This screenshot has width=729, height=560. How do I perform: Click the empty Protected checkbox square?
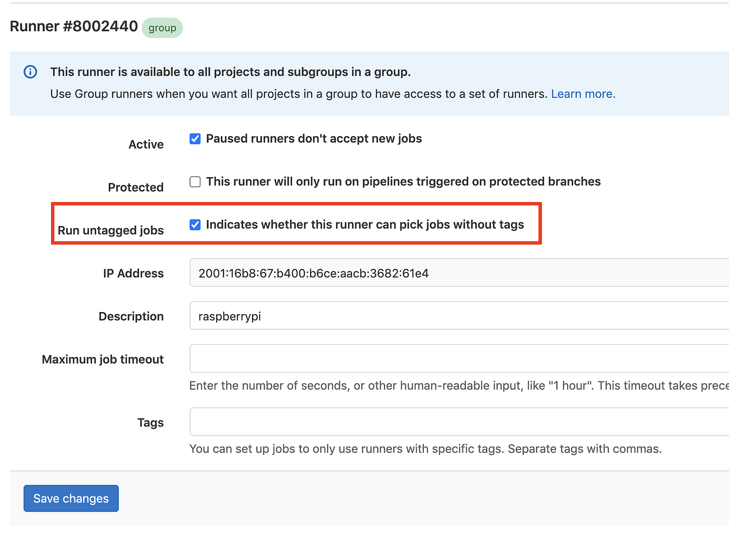(195, 181)
